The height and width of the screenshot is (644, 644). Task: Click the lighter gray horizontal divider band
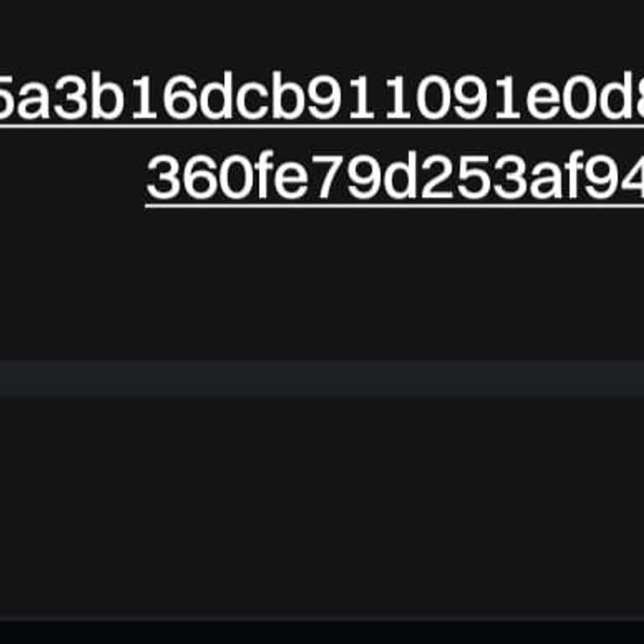click(x=322, y=378)
